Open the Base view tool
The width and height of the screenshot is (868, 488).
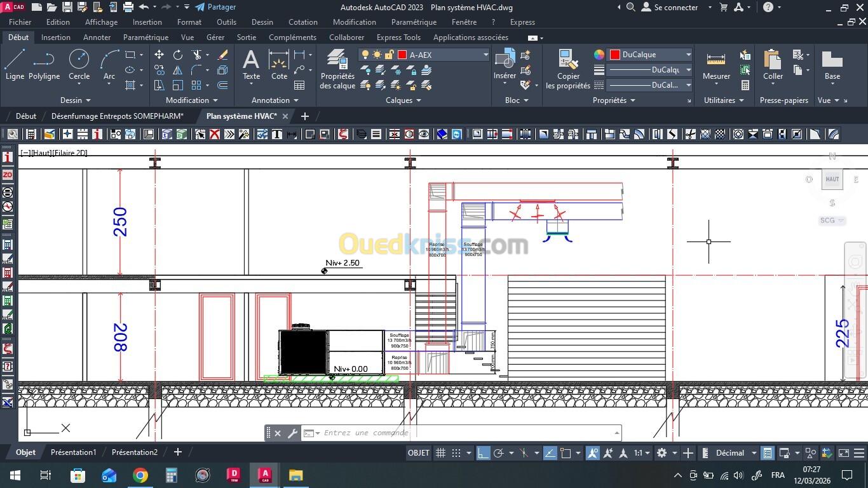(832, 65)
